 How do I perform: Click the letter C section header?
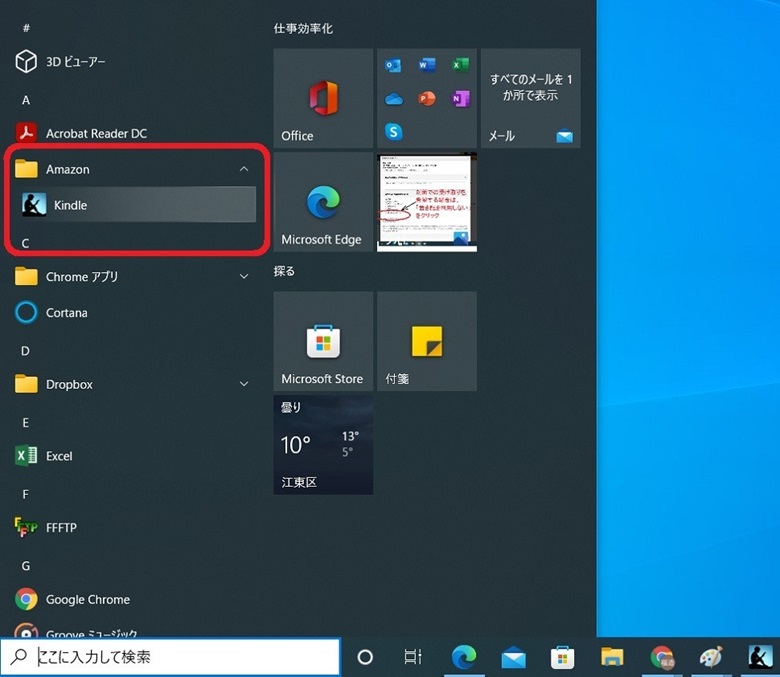coord(25,243)
